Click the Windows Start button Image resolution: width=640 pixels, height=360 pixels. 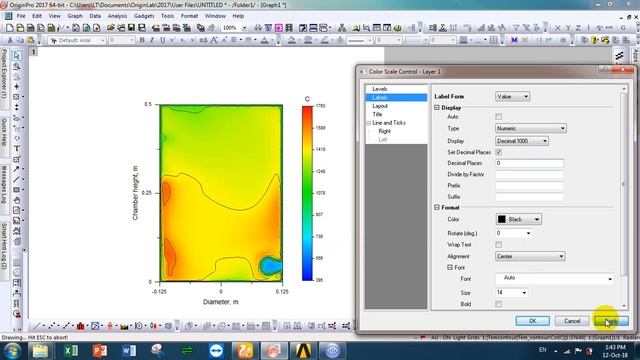pos(12,350)
